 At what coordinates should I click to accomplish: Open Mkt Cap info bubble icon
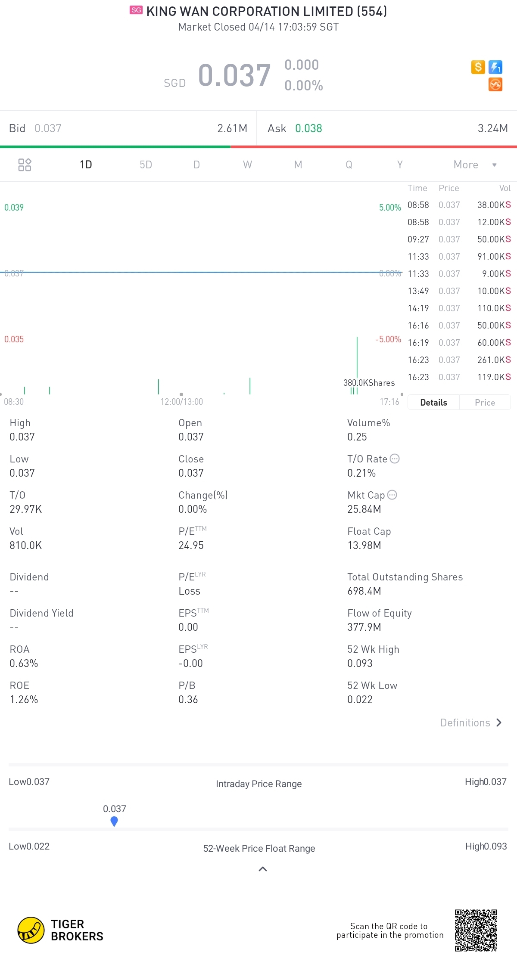pyautogui.click(x=392, y=495)
